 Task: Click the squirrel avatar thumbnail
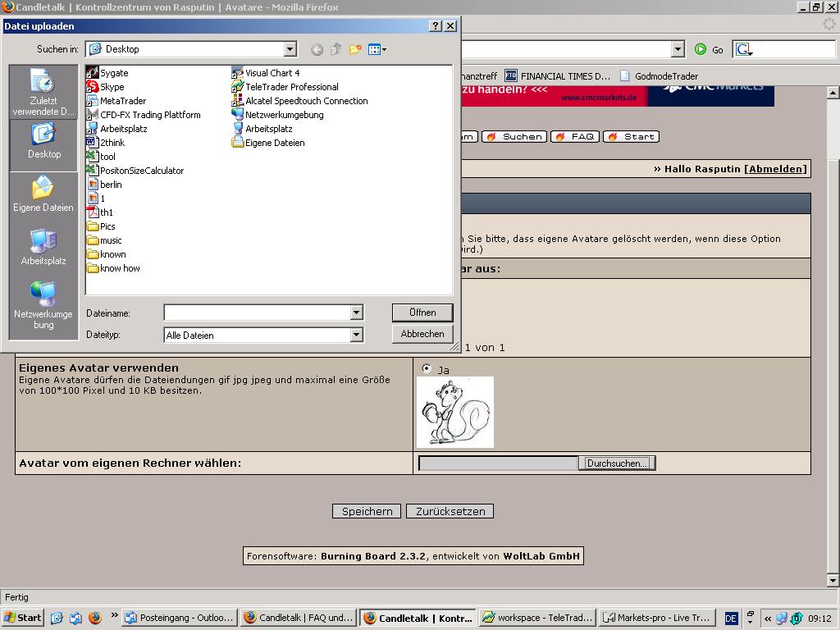(455, 412)
